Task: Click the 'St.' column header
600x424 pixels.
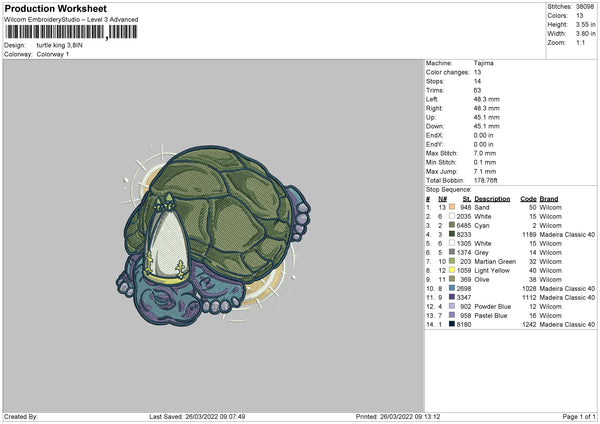Action: [x=467, y=199]
